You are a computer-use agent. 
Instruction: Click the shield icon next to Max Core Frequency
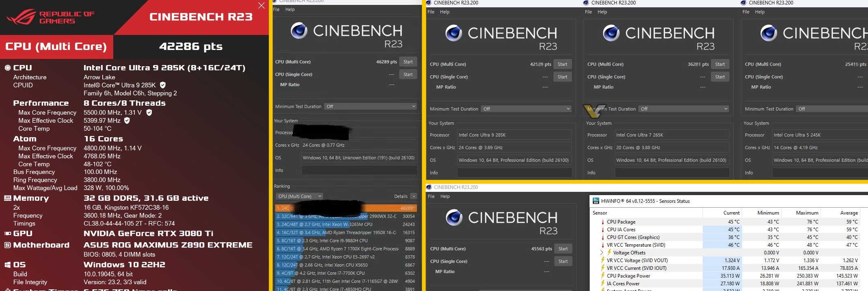(149, 113)
